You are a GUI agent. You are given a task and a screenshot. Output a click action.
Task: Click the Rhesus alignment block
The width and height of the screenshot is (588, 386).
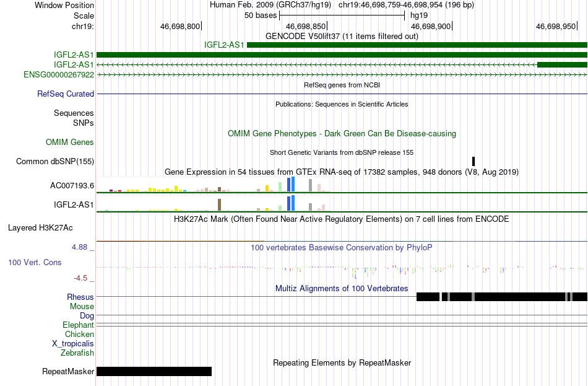(x=502, y=297)
